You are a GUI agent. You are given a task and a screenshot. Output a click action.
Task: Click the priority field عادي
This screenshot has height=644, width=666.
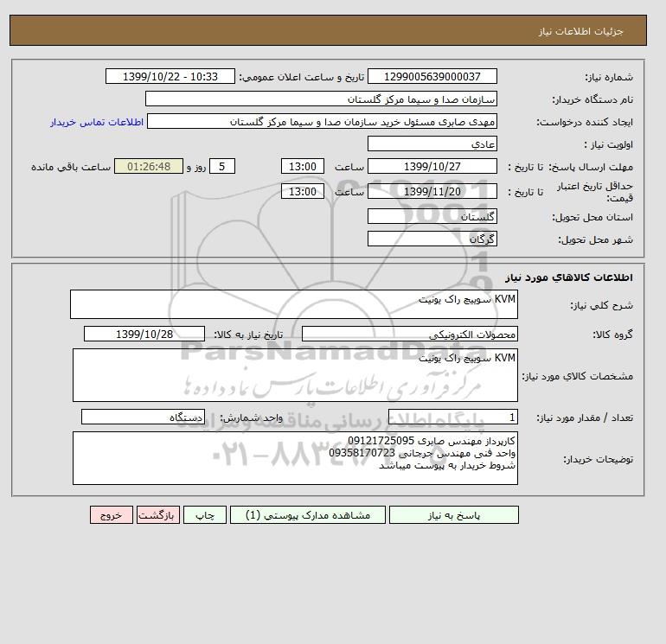click(432, 143)
